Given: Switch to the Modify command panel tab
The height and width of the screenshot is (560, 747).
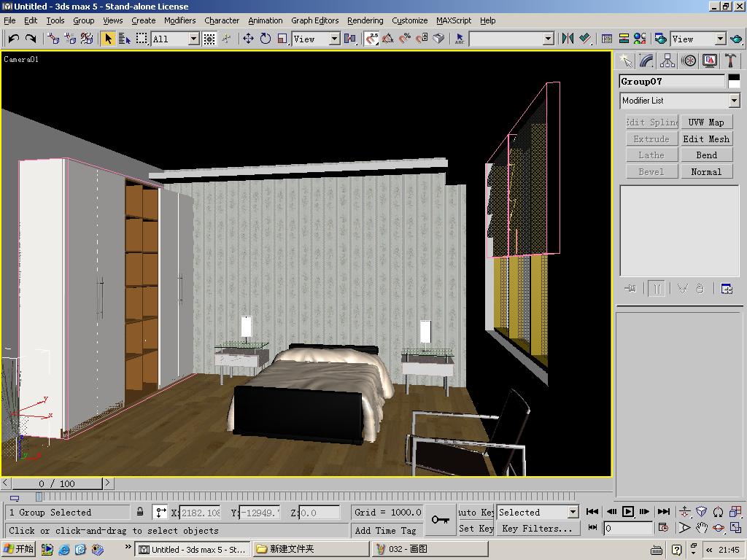Looking at the screenshot, I should pos(646,61).
